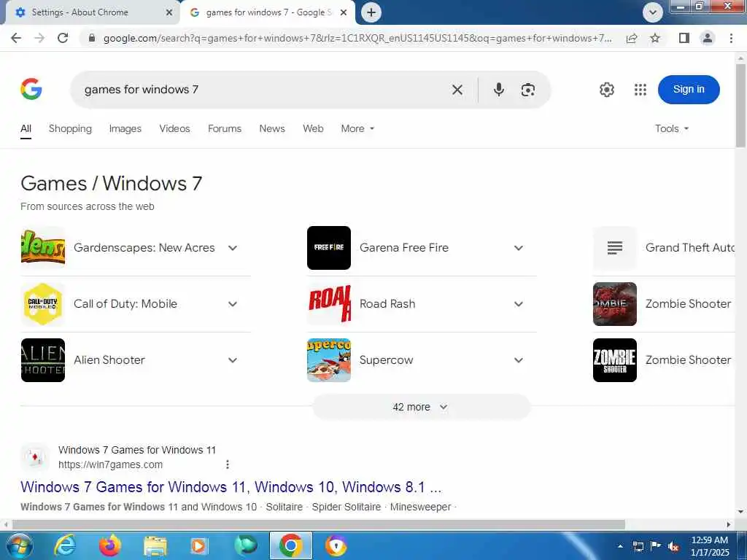
Task: Share this page via share icon
Action: tap(632, 38)
